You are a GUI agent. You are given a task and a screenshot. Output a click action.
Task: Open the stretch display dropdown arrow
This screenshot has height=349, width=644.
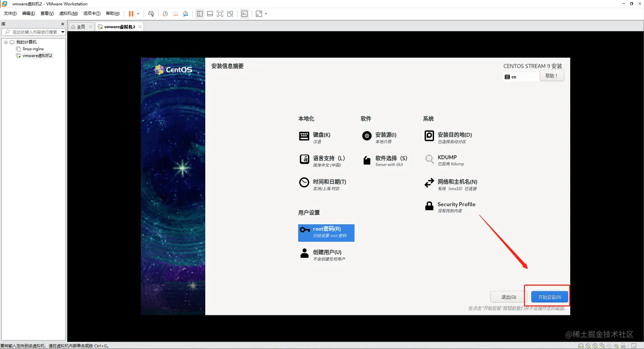click(x=266, y=14)
